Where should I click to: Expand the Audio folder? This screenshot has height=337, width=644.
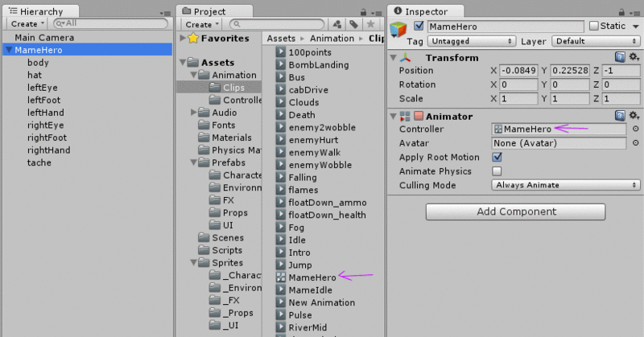click(194, 112)
